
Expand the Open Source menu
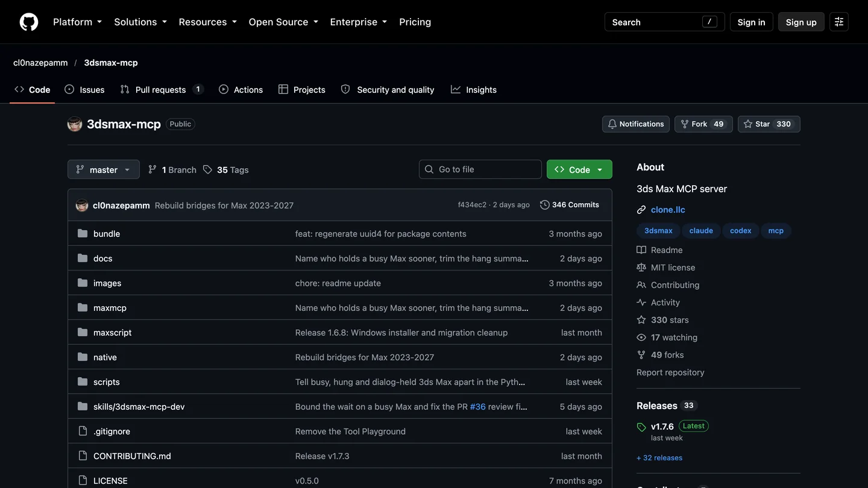[x=283, y=22]
